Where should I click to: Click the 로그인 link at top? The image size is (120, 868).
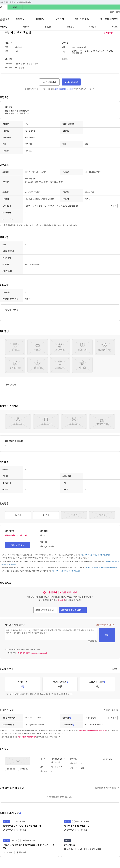click(112, 12)
